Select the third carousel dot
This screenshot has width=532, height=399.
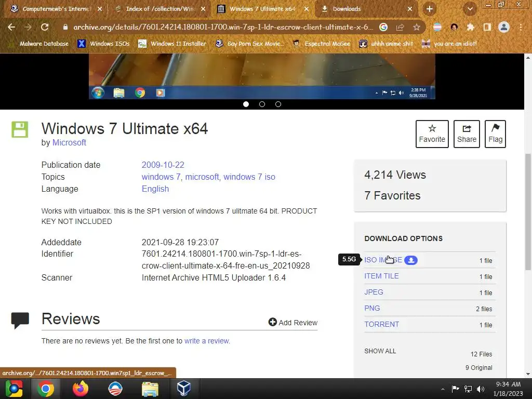278,104
